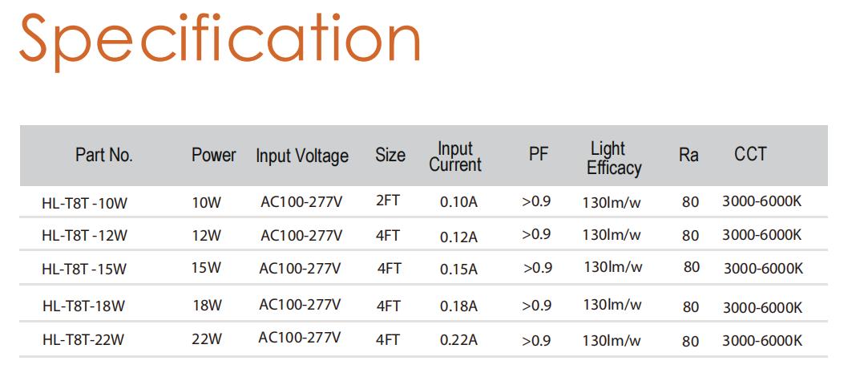Select the Part No. column header
This screenshot has width=868, height=373.
[104, 155]
